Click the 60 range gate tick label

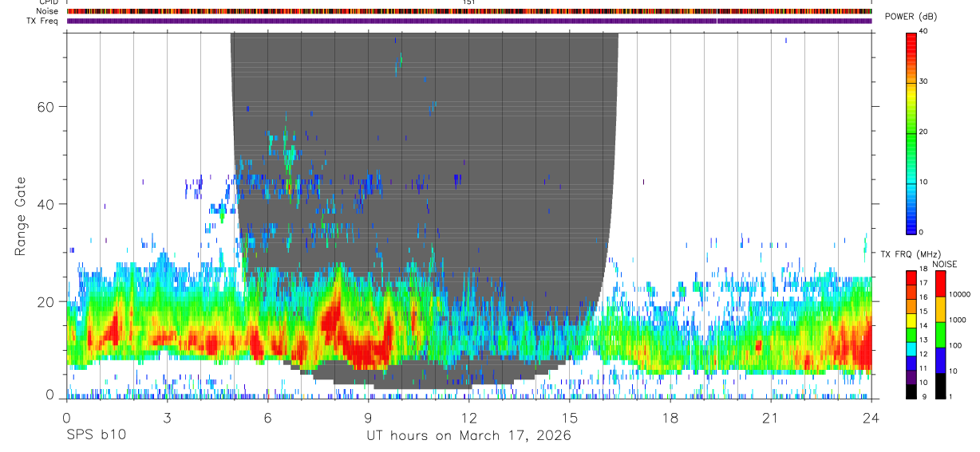pos(46,106)
